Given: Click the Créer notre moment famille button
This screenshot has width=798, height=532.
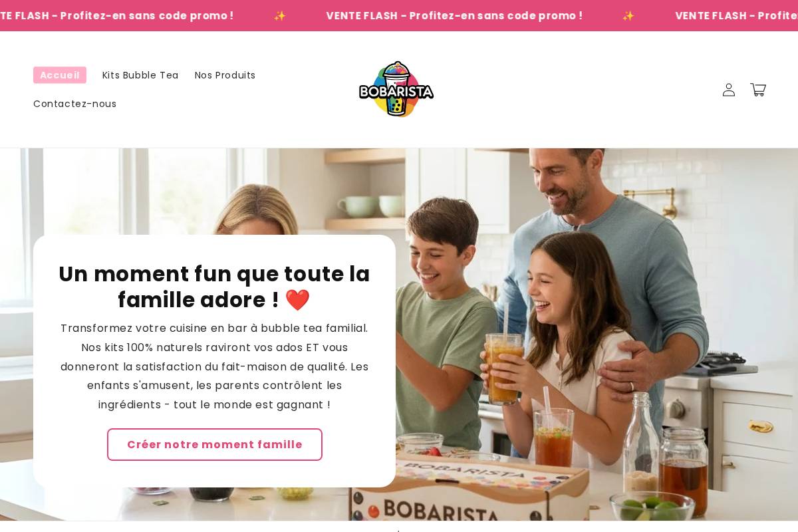Looking at the screenshot, I should pyautogui.click(x=215, y=445).
